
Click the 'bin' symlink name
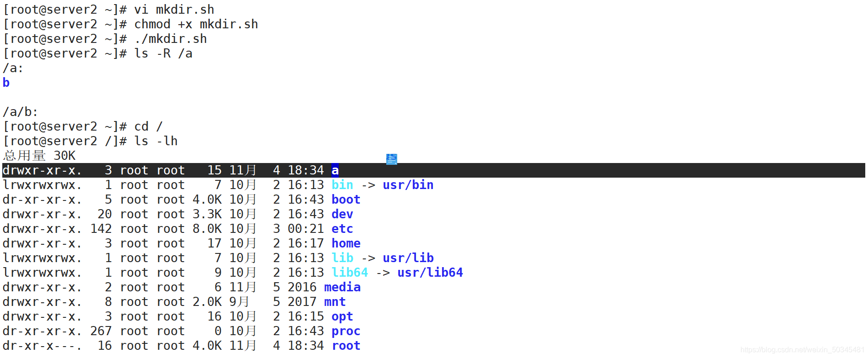342,185
